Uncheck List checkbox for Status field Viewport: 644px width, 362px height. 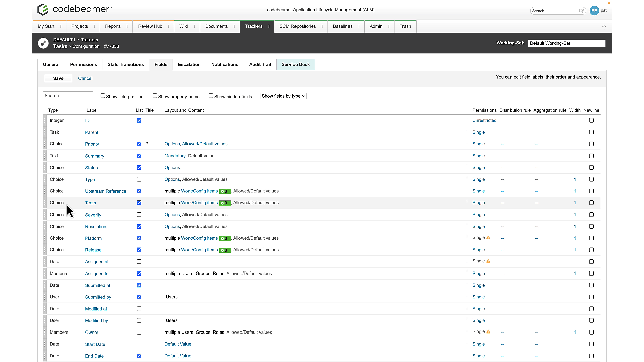(139, 168)
